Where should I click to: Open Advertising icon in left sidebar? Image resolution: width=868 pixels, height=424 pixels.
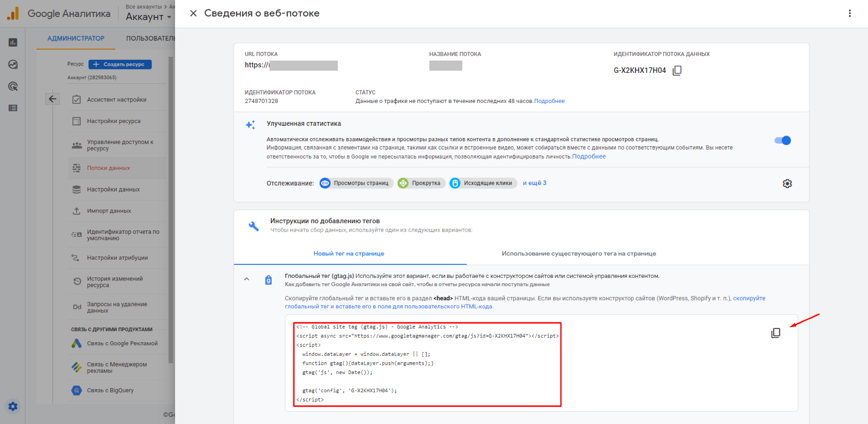(13, 86)
